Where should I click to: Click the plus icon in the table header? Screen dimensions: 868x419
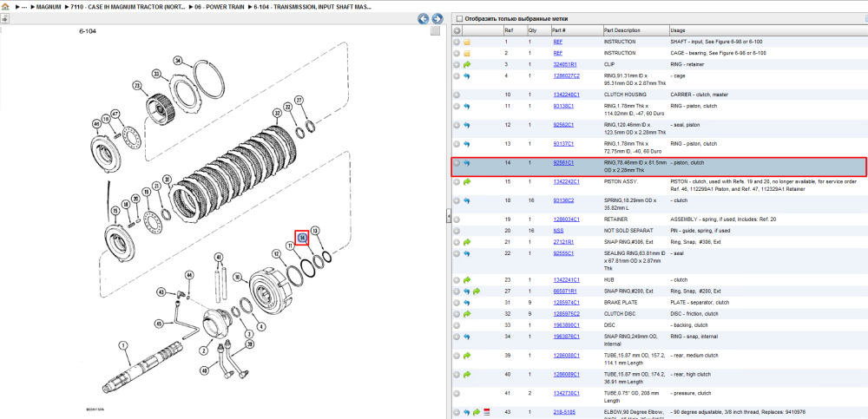point(457,30)
